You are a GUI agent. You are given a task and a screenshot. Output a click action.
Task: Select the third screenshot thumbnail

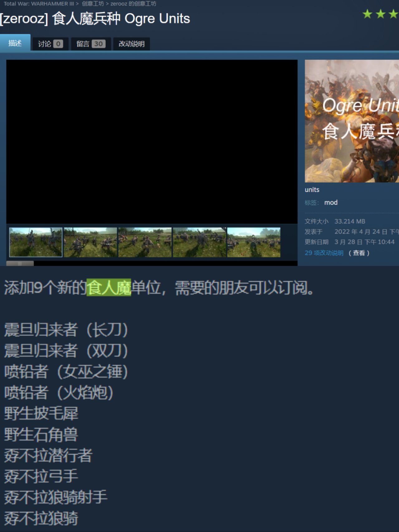145,242
